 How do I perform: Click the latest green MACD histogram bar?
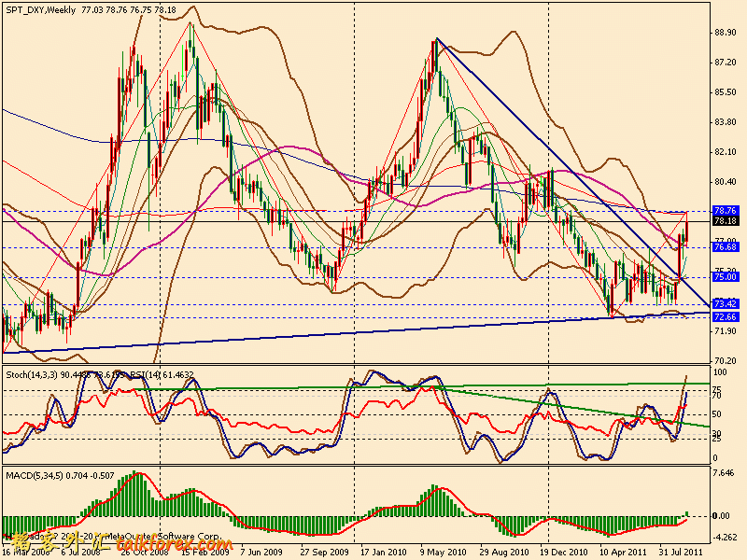tap(688, 512)
